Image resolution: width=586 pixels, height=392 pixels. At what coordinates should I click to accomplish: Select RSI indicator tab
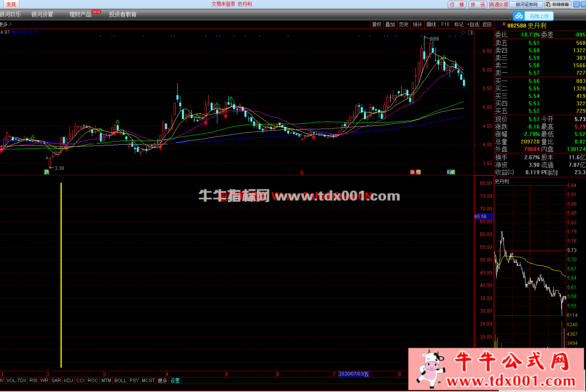click(33, 381)
